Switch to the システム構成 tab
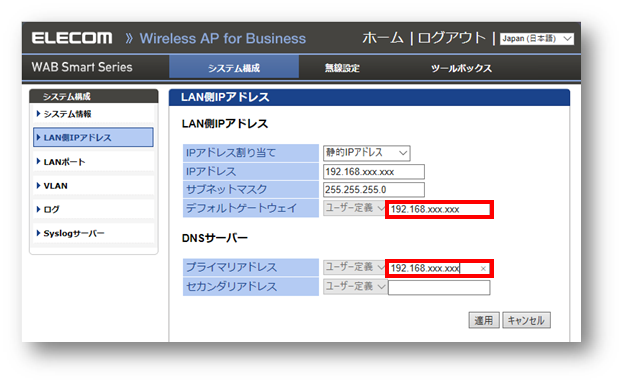The image size is (623, 384). coord(234,68)
